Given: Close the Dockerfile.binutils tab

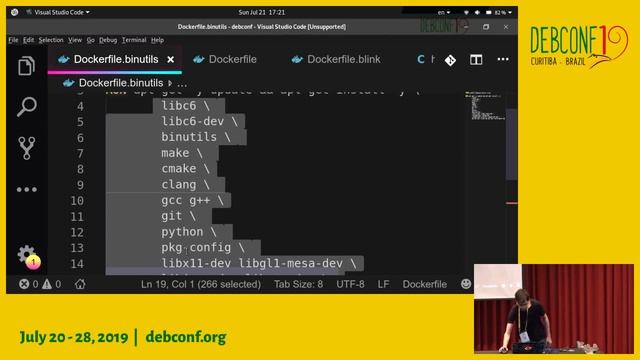Looking at the screenshot, I should (171, 60).
